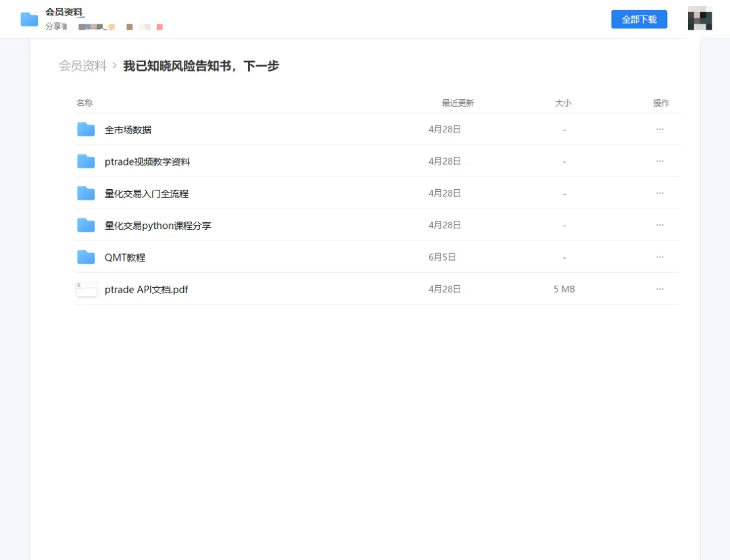This screenshot has height=560, width=730.
Task: Click the 5 MB size value
Action: click(x=564, y=289)
